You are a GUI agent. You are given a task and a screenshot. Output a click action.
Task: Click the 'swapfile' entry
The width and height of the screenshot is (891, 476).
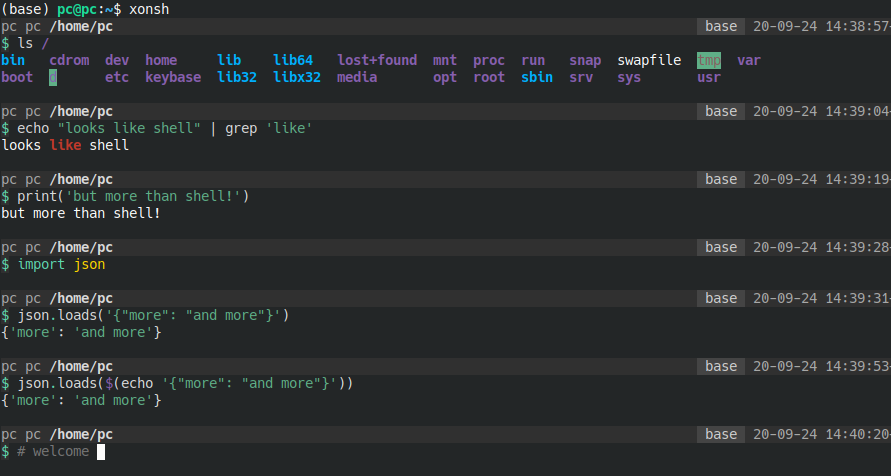click(649, 60)
